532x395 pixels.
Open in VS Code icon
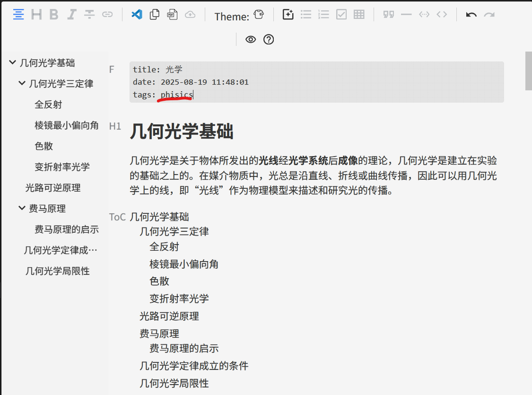pos(137,15)
